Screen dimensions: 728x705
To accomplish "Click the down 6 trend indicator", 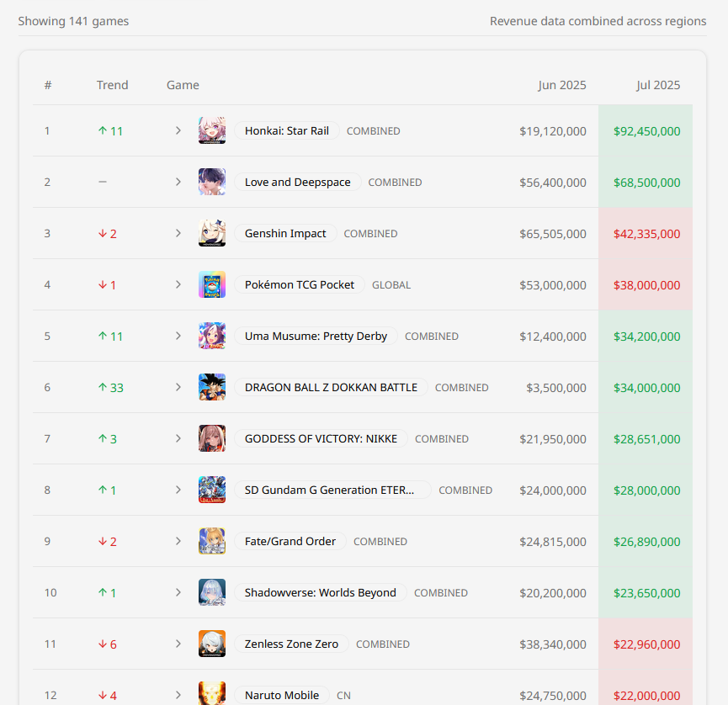I will coord(107,644).
